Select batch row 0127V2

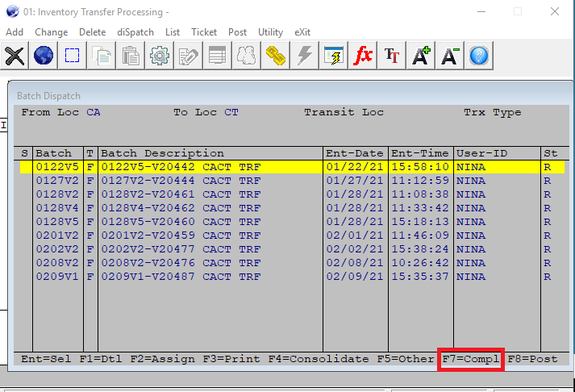[x=292, y=181]
